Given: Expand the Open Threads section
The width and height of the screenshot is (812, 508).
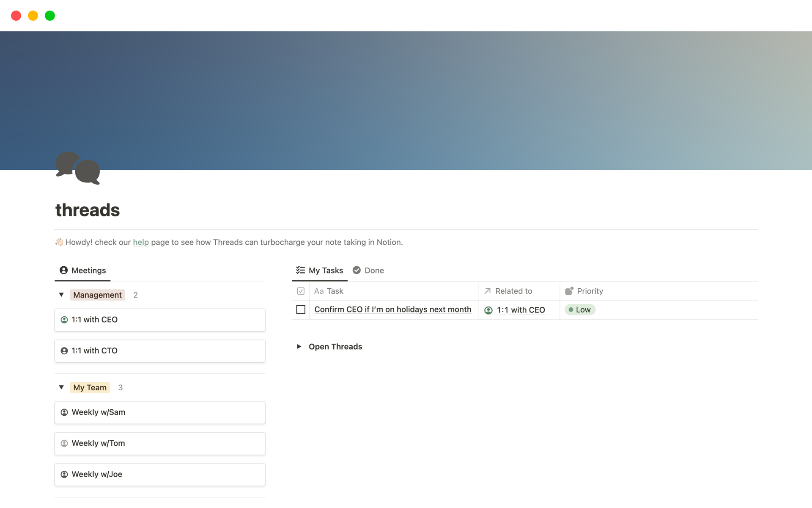Looking at the screenshot, I should coord(299,346).
